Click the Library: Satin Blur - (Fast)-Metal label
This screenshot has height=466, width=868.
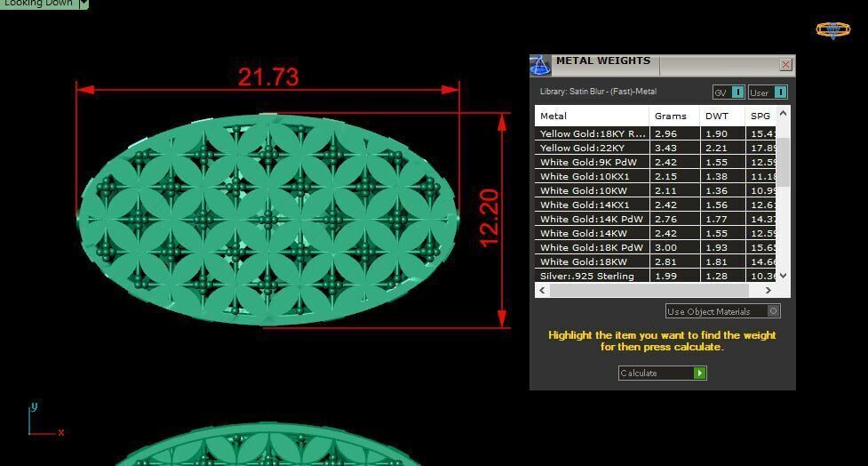click(x=598, y=92)
